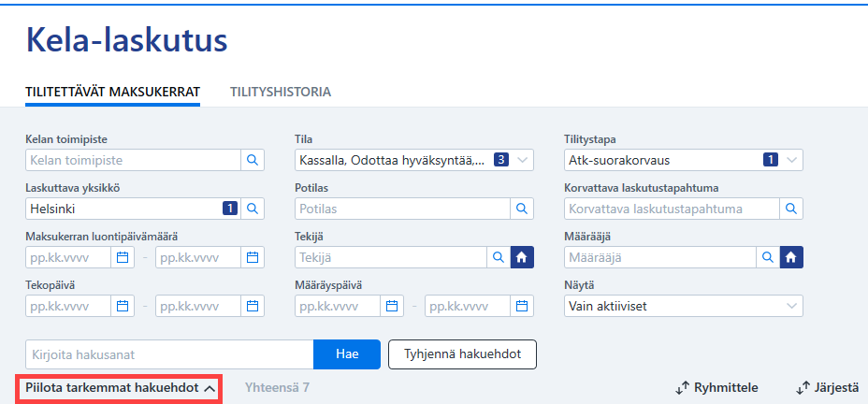Click magnifier icon in Laskuttava yksikkö field
The width and height of the screenshot is (868, 404).
253,209
